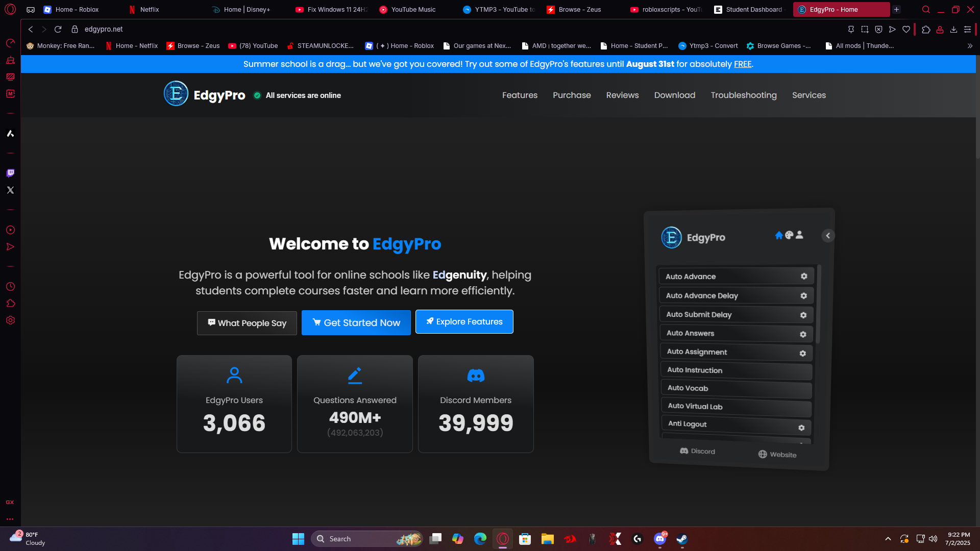Image resolution: width=980 pixels, height=551 pixels.
Task: Go back to the previous page
Action: click(31, 29)
